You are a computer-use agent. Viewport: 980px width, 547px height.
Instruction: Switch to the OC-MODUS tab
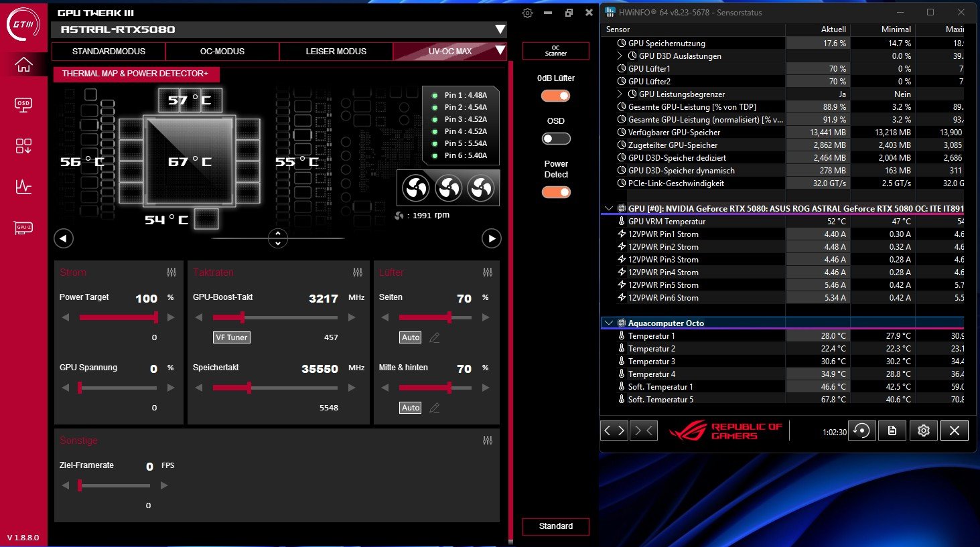pos(222,51)
